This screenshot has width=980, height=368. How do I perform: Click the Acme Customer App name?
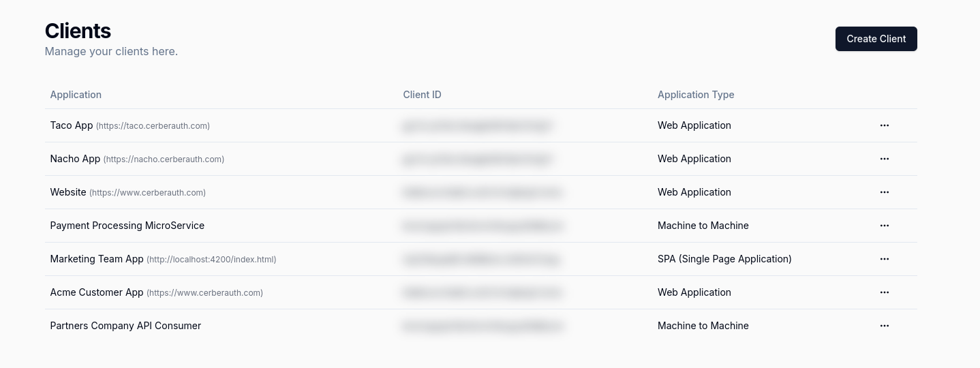97,292
